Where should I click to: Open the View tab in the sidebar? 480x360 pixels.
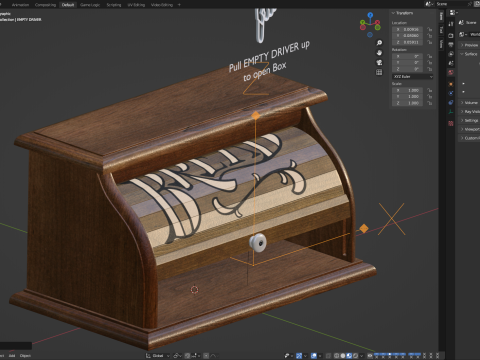pos(441,44)
